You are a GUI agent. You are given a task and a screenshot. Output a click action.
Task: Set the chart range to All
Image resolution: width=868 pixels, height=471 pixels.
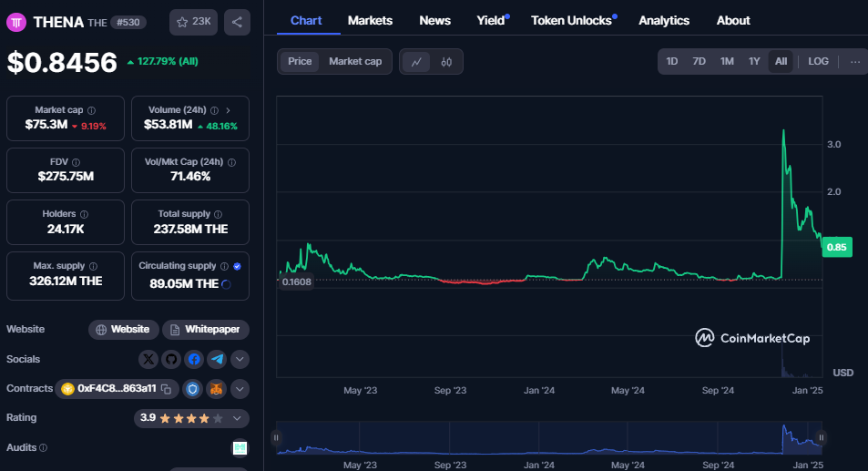(781, 61)
